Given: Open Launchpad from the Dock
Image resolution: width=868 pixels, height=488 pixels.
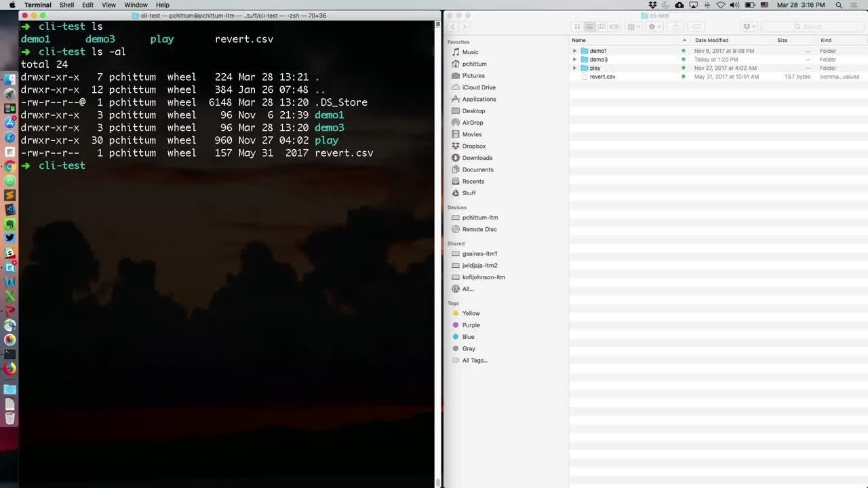Looking at the screenshot, I should 9,94.
